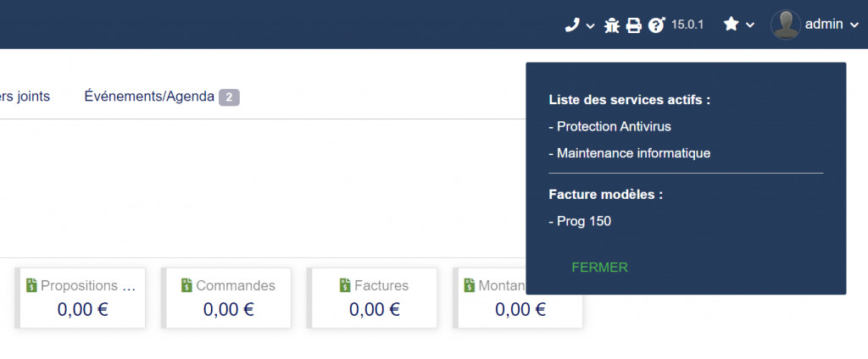Image resolution: width=868 pixels, height=359 pixels.
Task: Click FERMER to close the popup
Action: (599, 268)
